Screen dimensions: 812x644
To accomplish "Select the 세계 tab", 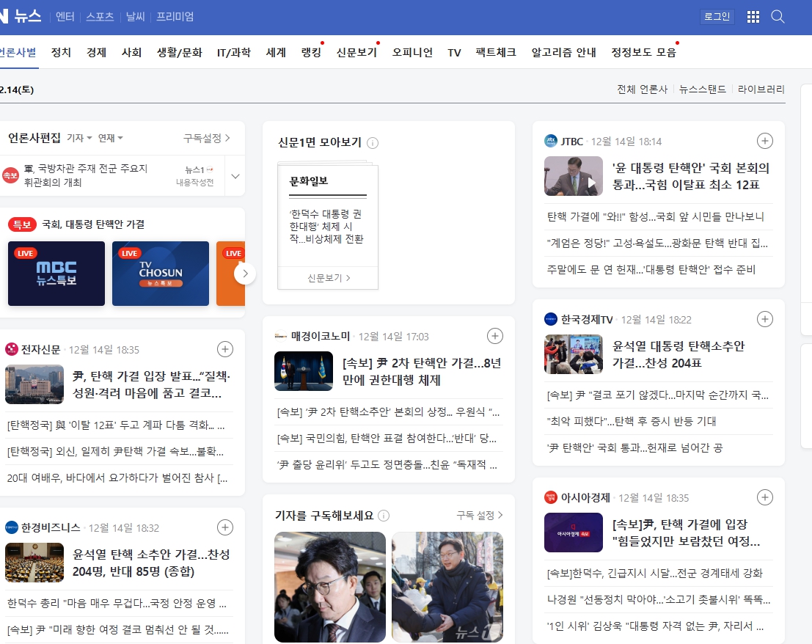I will point(276,52).
